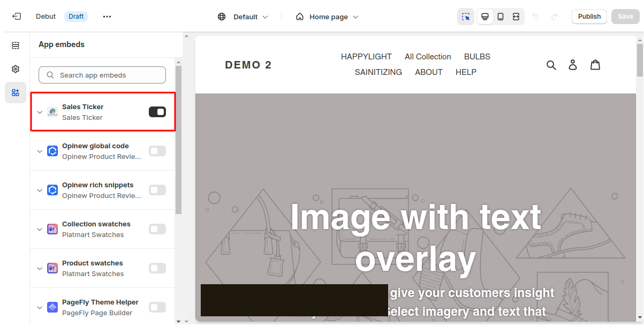Click scroll-up arrow of embeds panel
Viewport: 644px width, 327px height.
coord(179,62)
